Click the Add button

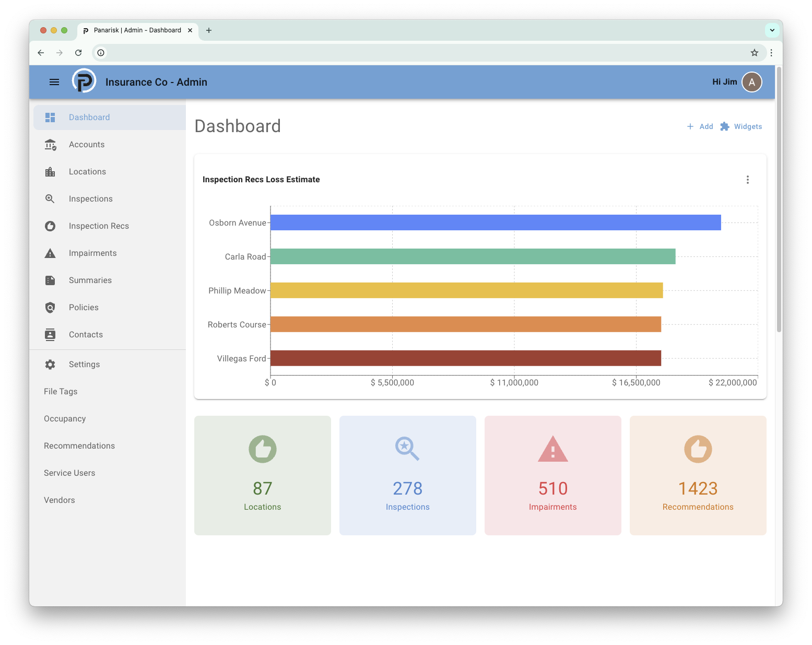(x=700, y=126)
